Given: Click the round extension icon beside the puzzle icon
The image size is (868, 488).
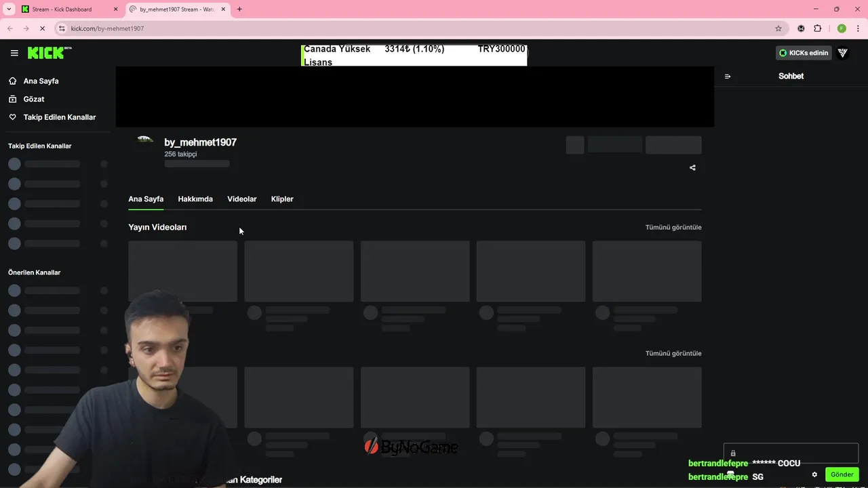Looking at the screenshot, I should click(x=801, y=28).
